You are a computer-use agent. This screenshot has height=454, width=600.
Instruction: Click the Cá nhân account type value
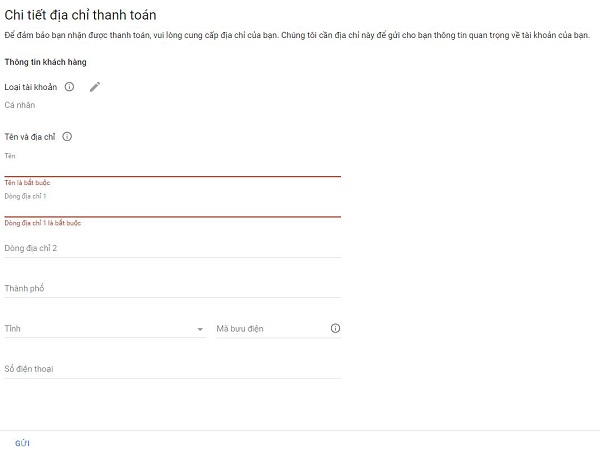click(20, 105)
